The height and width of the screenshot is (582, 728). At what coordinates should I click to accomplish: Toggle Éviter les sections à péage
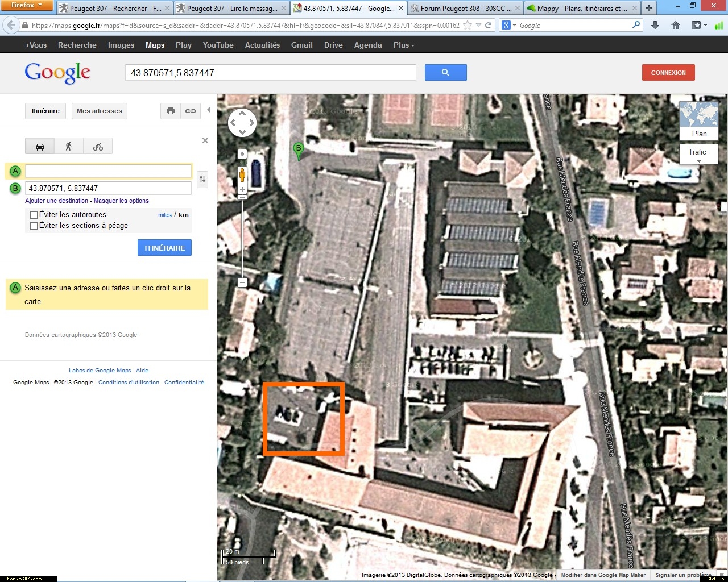click(34, 226)
